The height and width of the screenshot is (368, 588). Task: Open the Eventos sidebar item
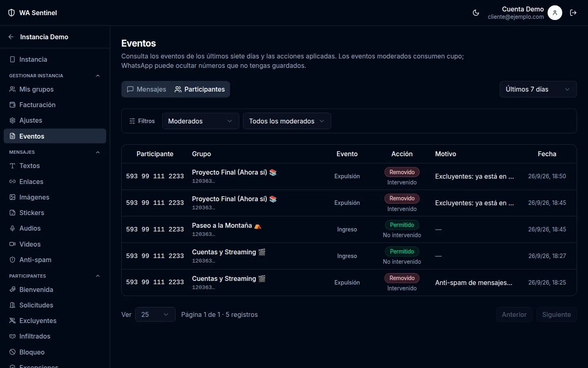click(x=55, y=136)
